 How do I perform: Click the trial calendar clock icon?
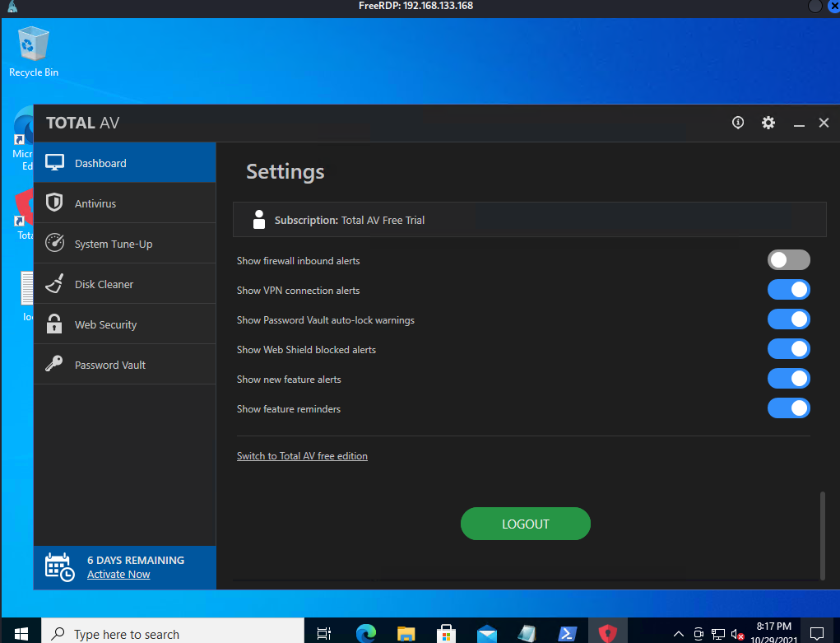[x=59, y=567]
